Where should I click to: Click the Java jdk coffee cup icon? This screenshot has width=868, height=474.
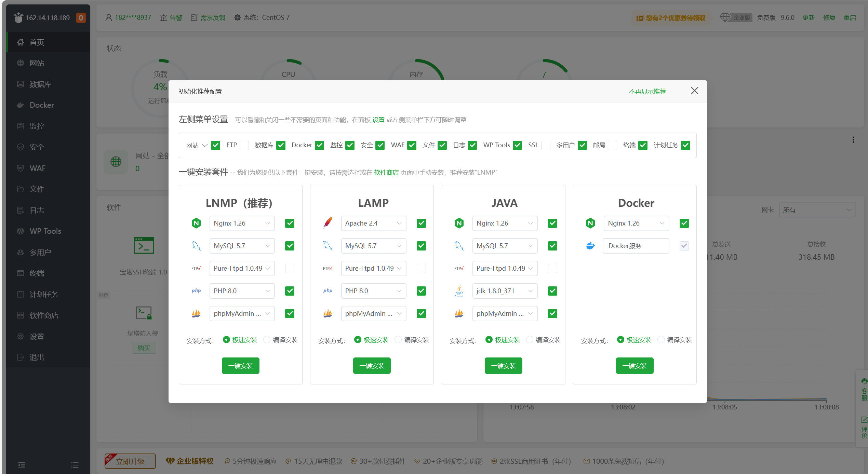pos(459,291)
